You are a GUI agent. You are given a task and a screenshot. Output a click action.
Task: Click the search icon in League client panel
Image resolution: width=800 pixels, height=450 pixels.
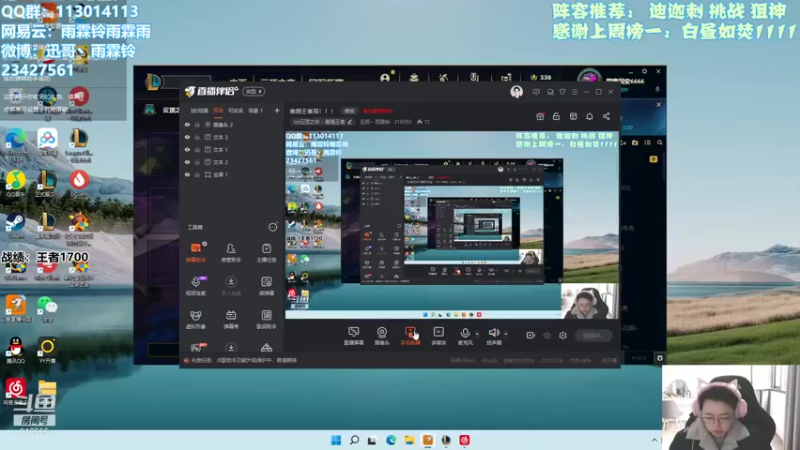pyautogui.click(x=660, y=143)
